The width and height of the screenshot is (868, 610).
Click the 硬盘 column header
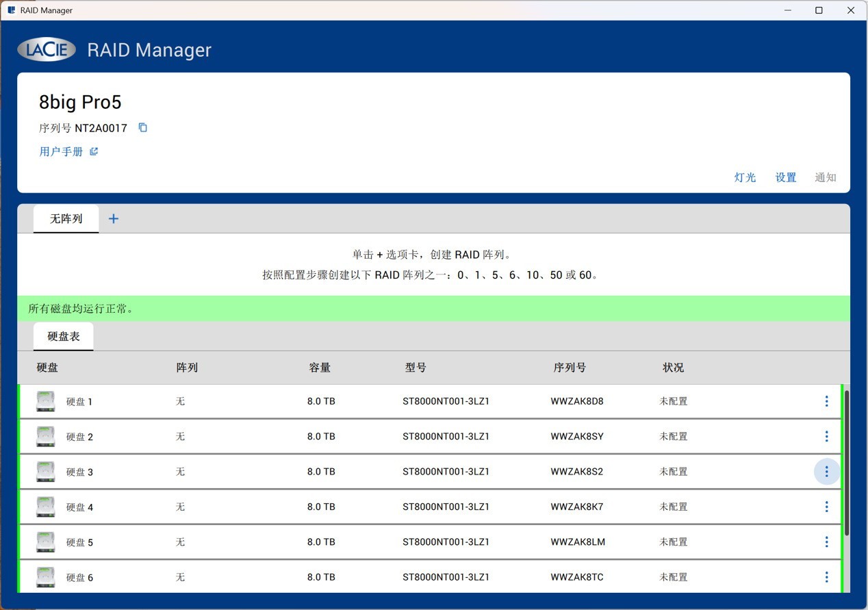pos(47,368)
